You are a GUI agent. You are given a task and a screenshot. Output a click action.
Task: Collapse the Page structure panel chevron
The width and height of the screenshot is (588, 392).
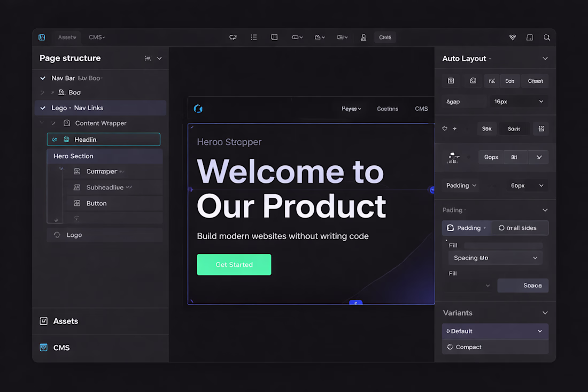coord(159,58)
